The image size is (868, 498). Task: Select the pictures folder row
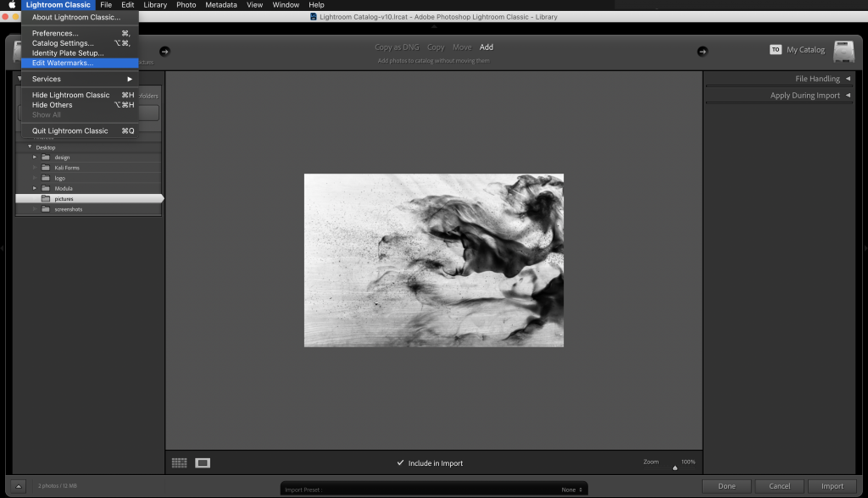pyautogui.click(x=90, y=199)
